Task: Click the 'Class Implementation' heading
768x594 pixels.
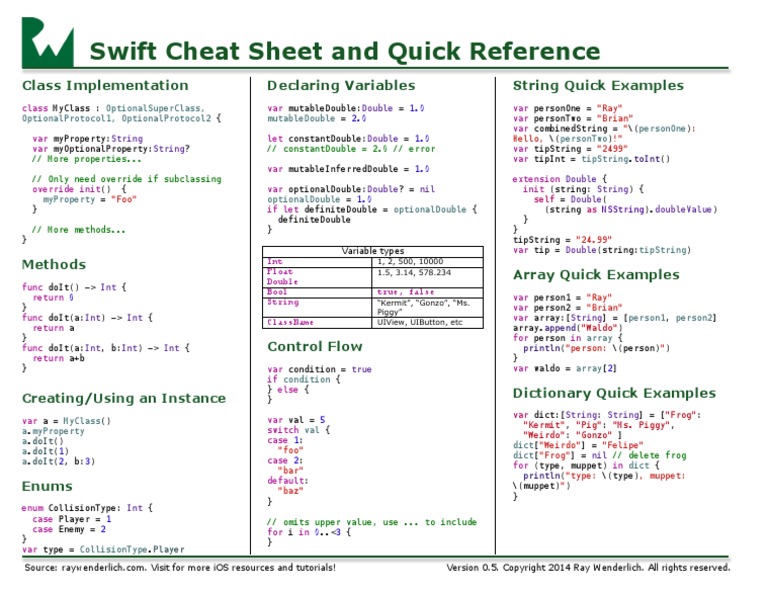Action: [105, 85]
